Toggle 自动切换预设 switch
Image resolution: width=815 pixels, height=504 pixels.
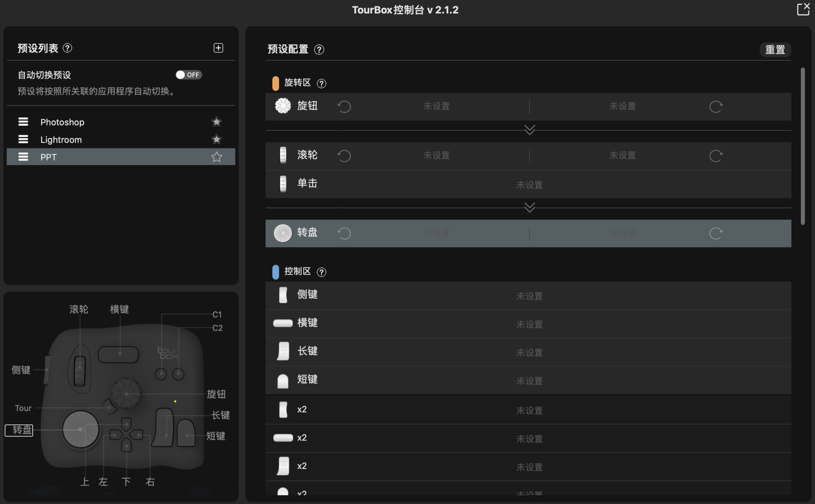(189, 75)
